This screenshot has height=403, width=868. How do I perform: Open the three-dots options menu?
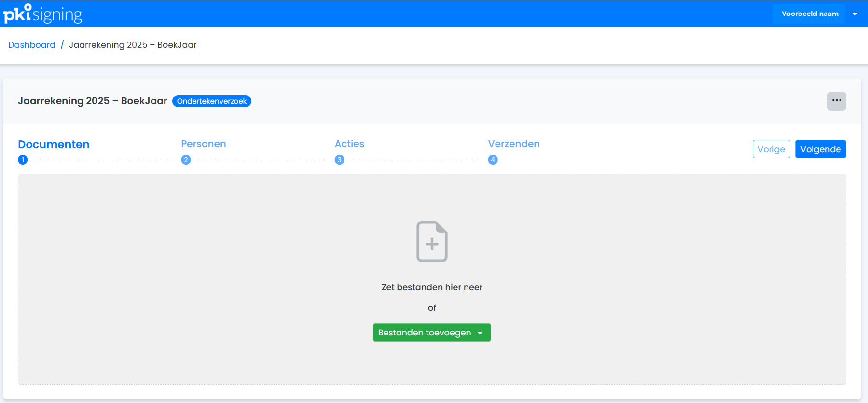point(837,101)
